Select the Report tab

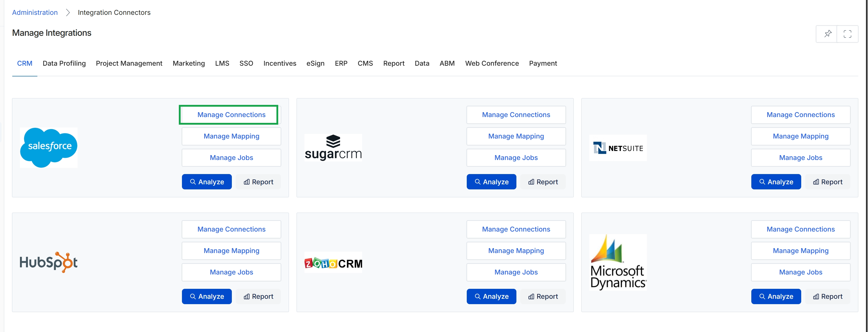tap(394, 63)
